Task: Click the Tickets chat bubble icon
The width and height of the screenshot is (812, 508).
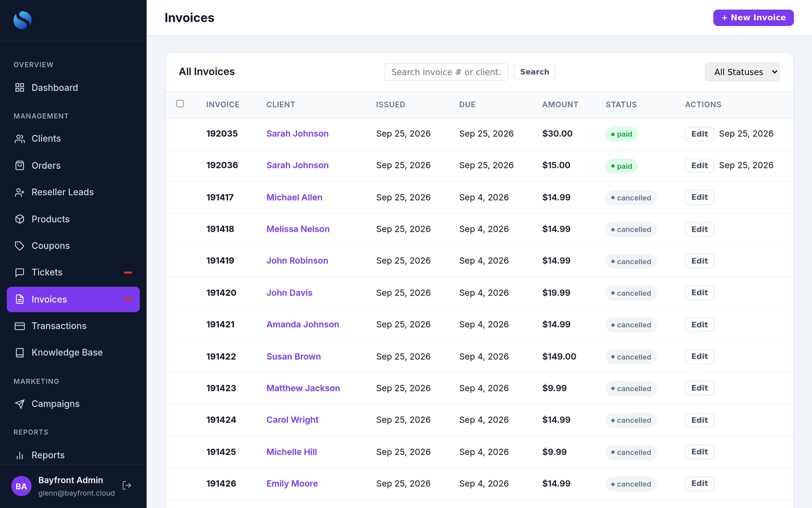Action: tap(20, 272)
